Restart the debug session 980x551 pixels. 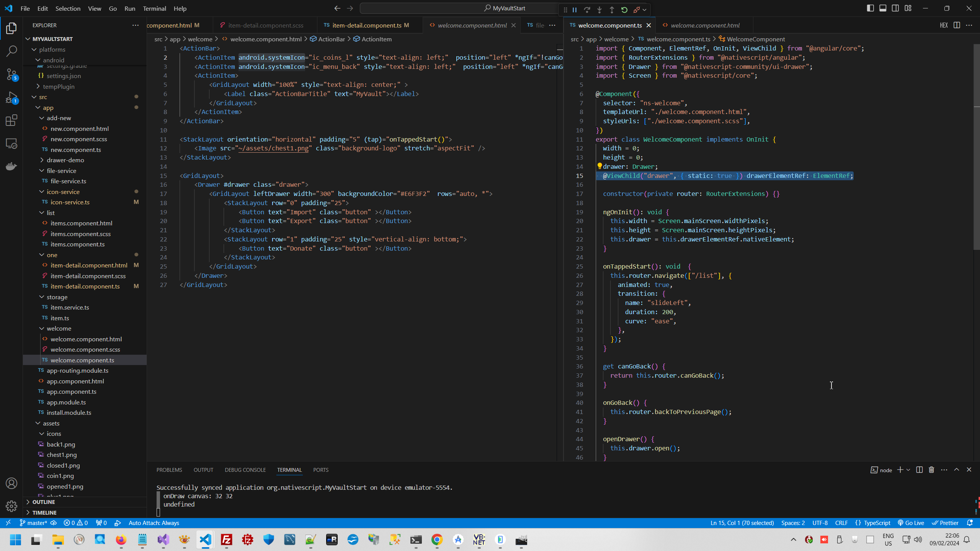click(624, 10)
